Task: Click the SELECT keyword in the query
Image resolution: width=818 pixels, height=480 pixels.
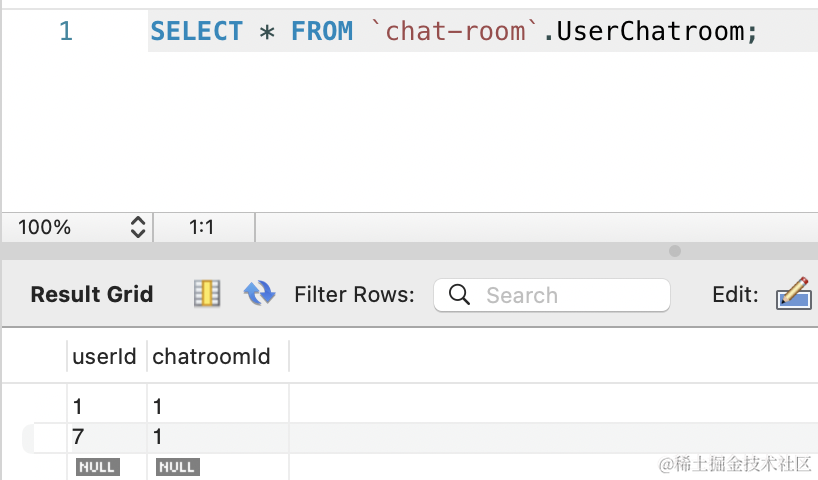Action: pos(196,32)
